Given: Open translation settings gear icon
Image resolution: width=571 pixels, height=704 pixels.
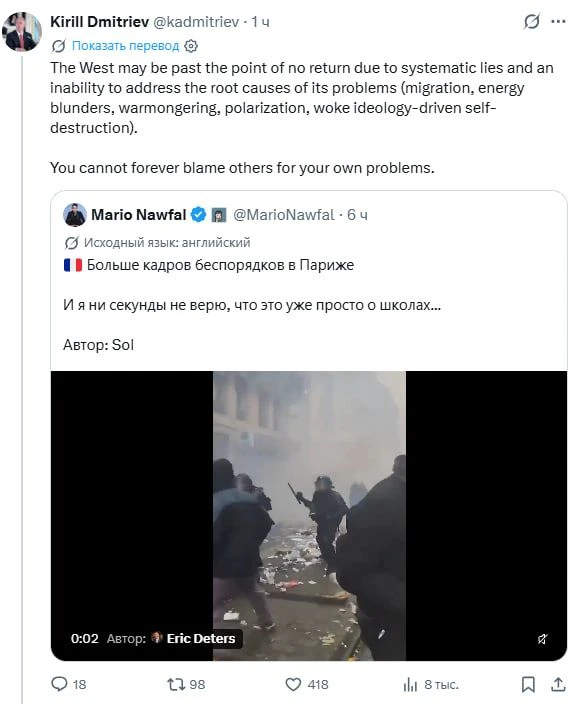Looking at the screenshot, I should (x=191, y=46).
